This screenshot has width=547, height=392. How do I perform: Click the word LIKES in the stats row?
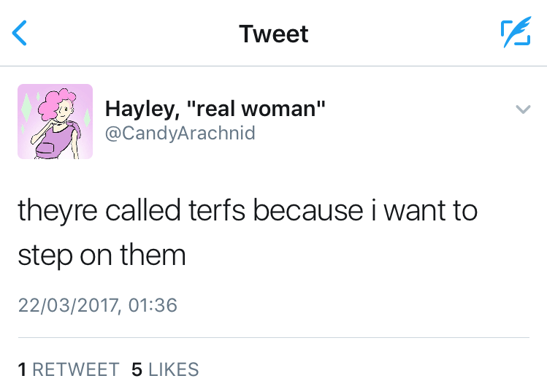173,369
